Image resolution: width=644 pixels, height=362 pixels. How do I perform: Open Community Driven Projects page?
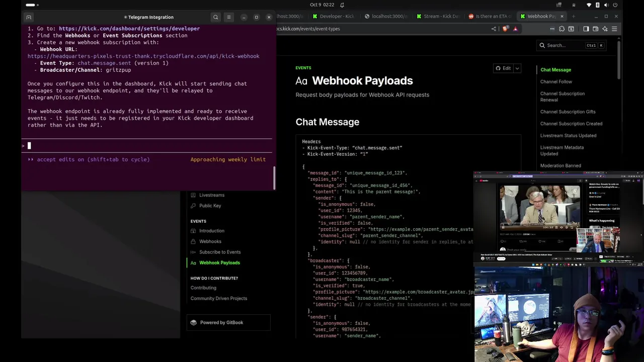(219, 299)
